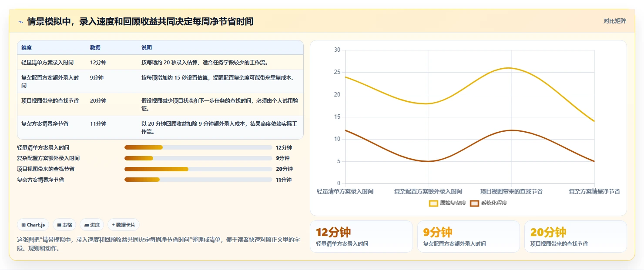Select the 进度 tag chip
Image resolution: width=644 pixels, height=270 pixels.
[92, 225]
